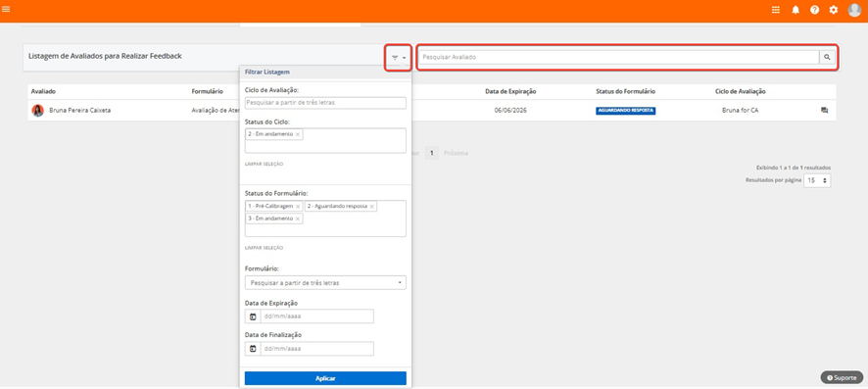Image resolution: width=868 pixels, height=389 pixels.
Task: Open calendar icon for Data de Finalização
Action: pos(253,349)
